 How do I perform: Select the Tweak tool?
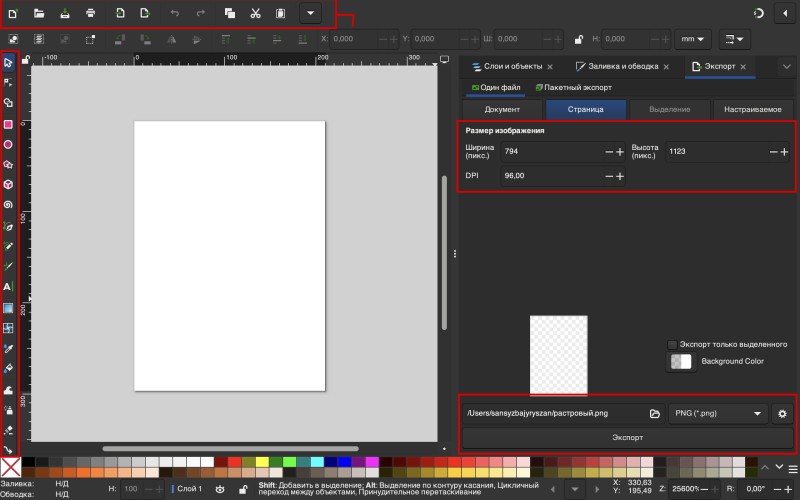[x=8, y=390]
